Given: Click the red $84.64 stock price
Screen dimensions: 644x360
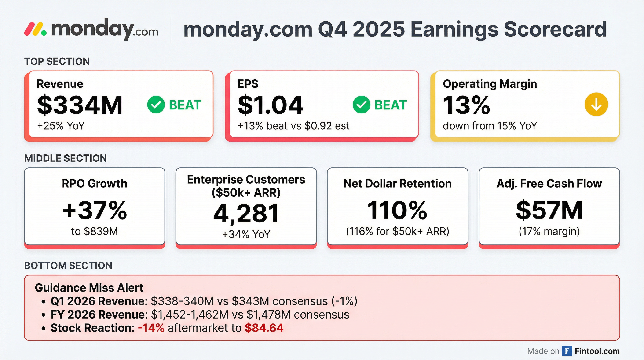Looking at the screenshot, I should [264, 328].
